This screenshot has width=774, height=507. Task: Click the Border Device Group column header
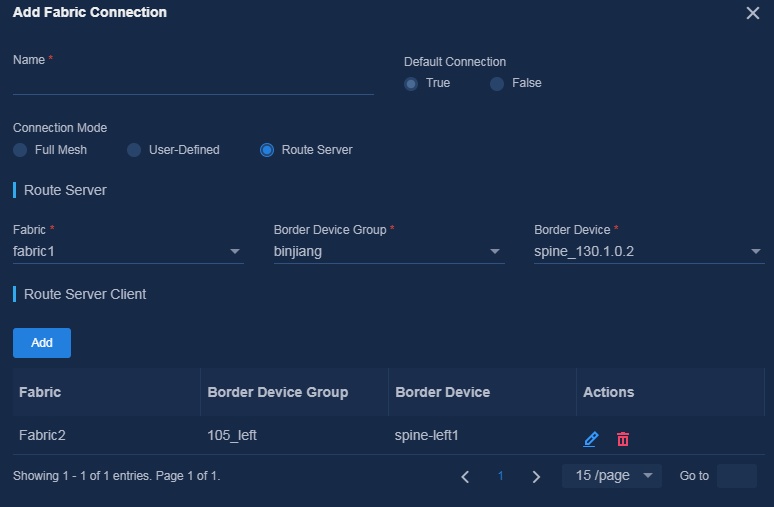[278, 392]
